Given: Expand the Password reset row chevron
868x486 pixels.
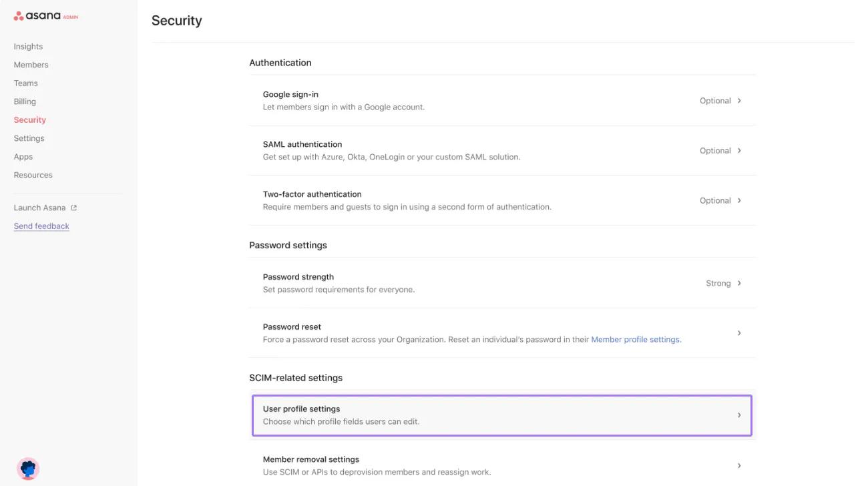Looking at the screenshot, I should [x=739, y=332].
